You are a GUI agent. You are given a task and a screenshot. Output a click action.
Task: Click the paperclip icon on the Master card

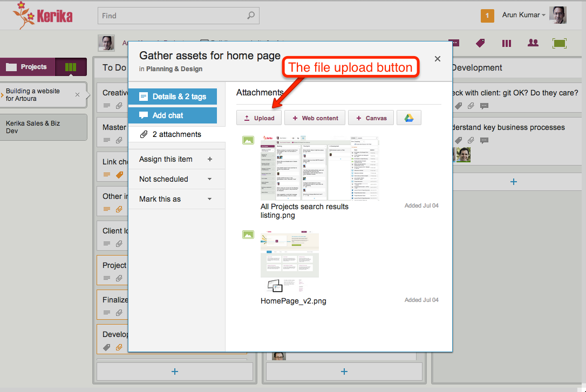pyautogui.click(x=119, y=140)
